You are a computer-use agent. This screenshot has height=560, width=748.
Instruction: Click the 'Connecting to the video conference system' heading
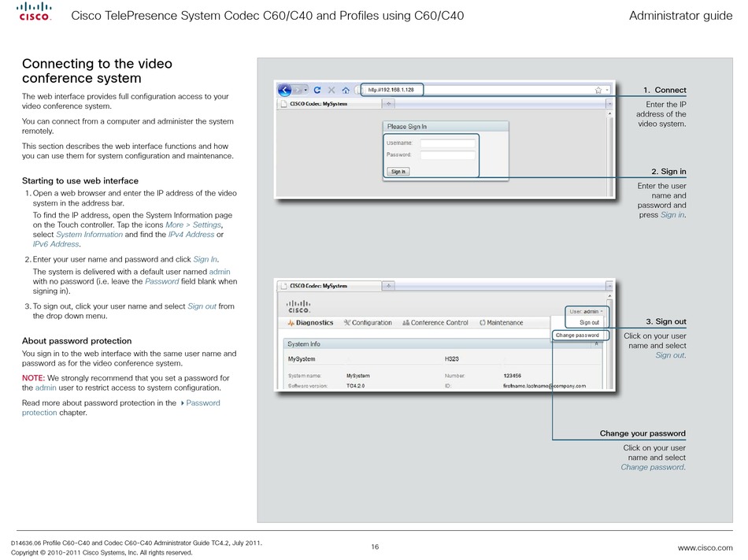tap(98, 71)
